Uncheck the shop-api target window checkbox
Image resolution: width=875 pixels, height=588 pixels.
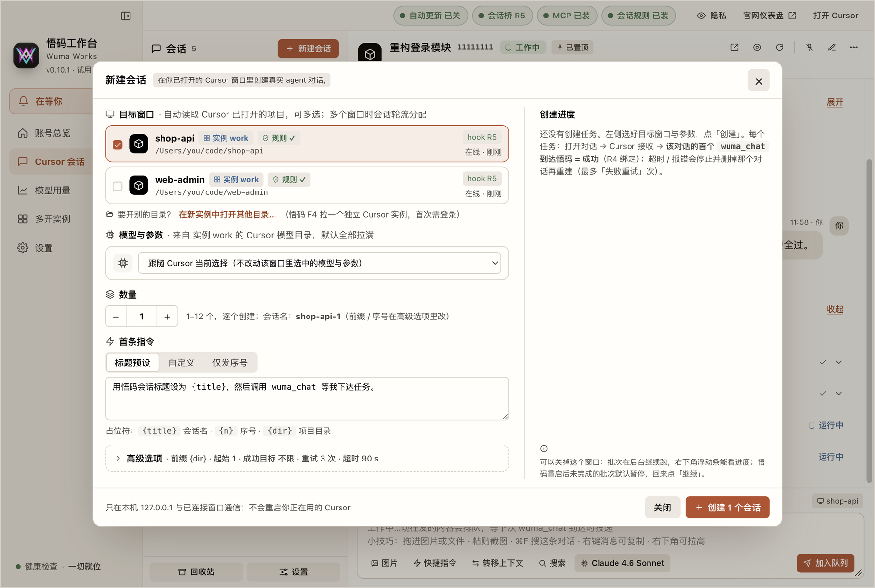(117, 144)
